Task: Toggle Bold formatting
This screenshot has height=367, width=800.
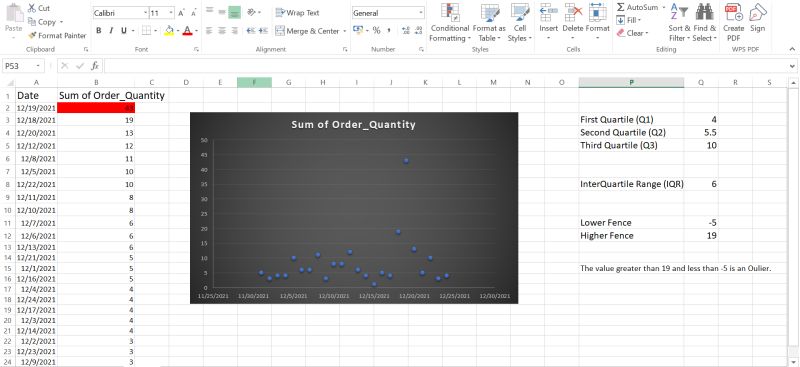Action: pos(98,31)
